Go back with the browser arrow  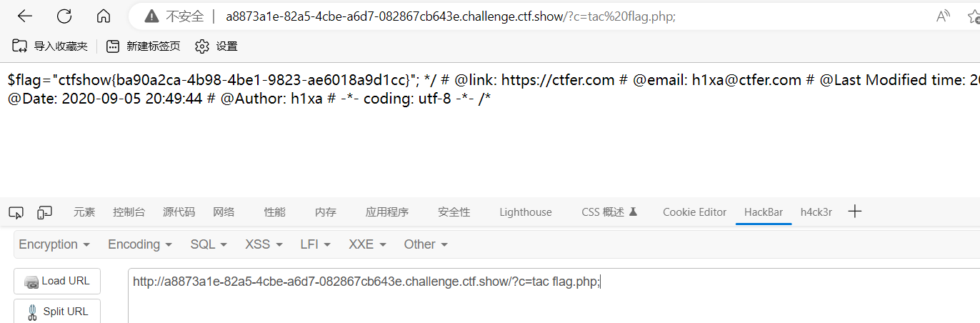click(x=25, y=16)
